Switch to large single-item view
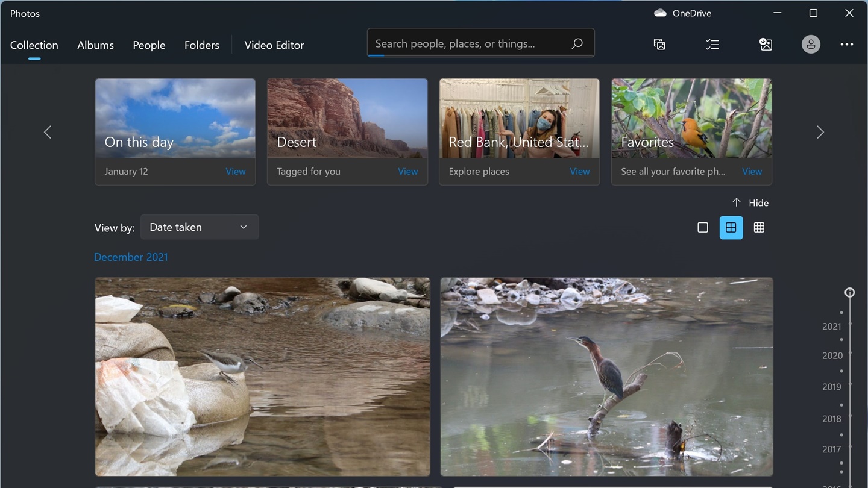The height and width of the screenshot is (488, 868). click(x=703, y=227)
